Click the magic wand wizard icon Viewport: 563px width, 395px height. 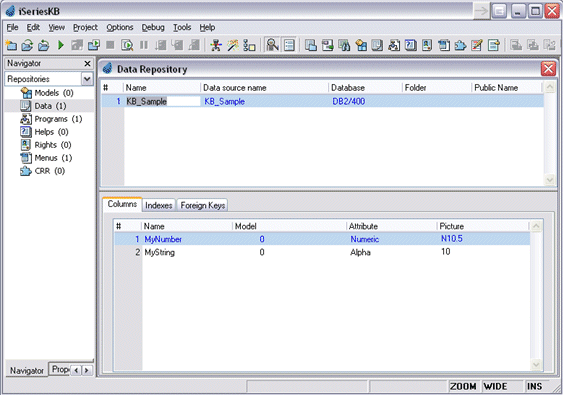pyautogui.click(x=233, y=45)
